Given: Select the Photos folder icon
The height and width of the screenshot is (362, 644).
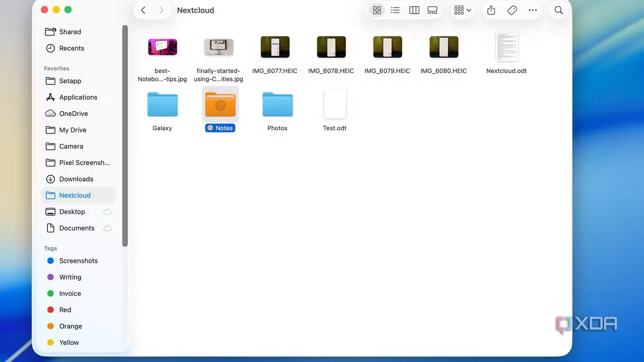Looking at the screenshot, I should 277,105.
